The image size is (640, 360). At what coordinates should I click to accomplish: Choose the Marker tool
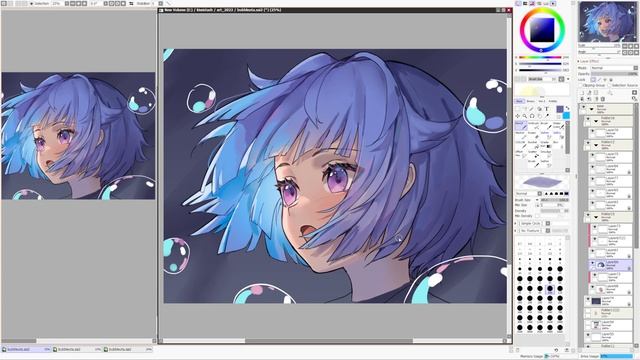[x=521, y=136]
